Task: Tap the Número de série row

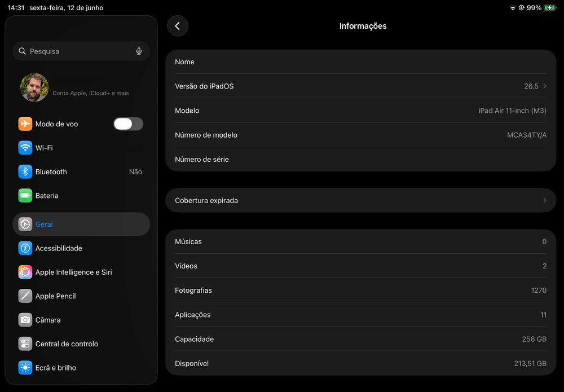Action: pyautogui.click(x=361, y=159)
